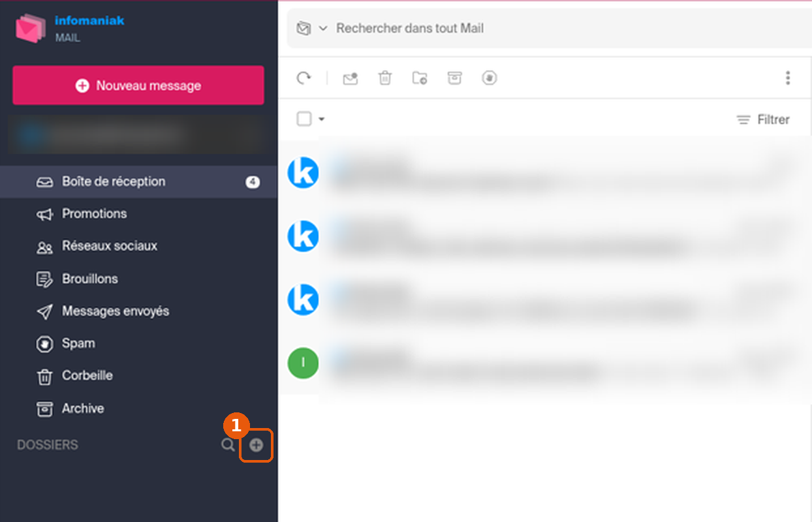Click the Filtrer button

[763, 119]
